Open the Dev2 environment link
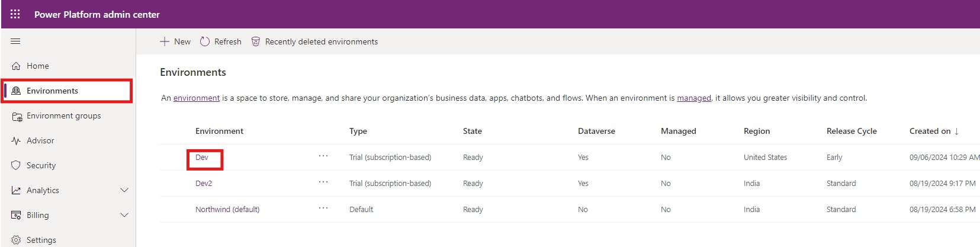Image resolution: width=980 pixels, height=247 pixels. [204, 183]
